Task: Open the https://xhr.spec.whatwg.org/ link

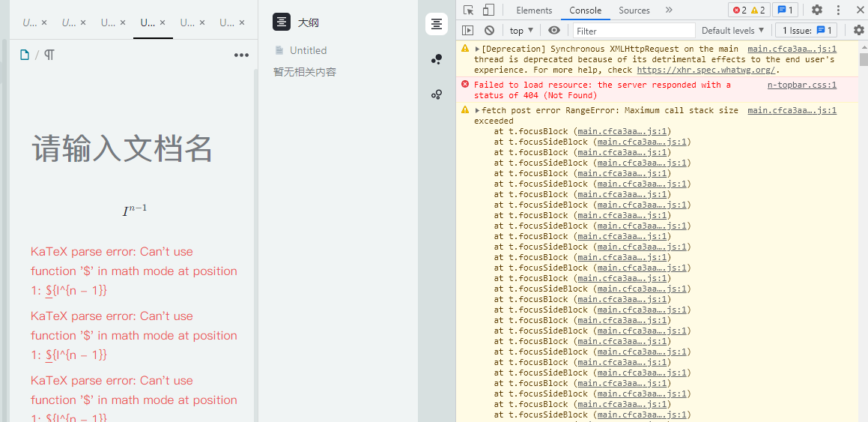Action: point(706,70)
